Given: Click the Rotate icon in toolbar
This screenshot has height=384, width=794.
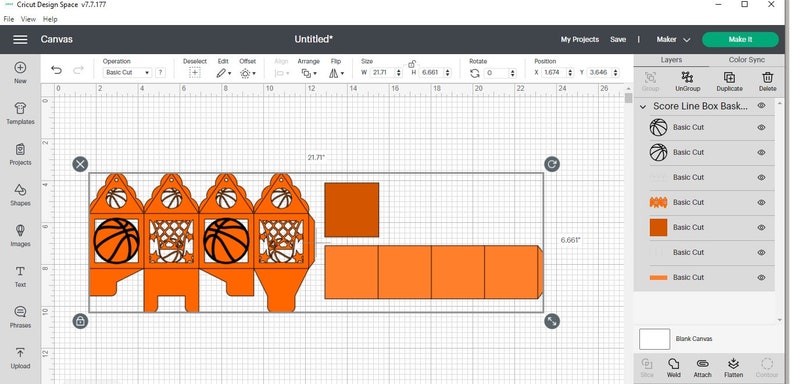Looking at the screenshot, I should tap(474, 73).
